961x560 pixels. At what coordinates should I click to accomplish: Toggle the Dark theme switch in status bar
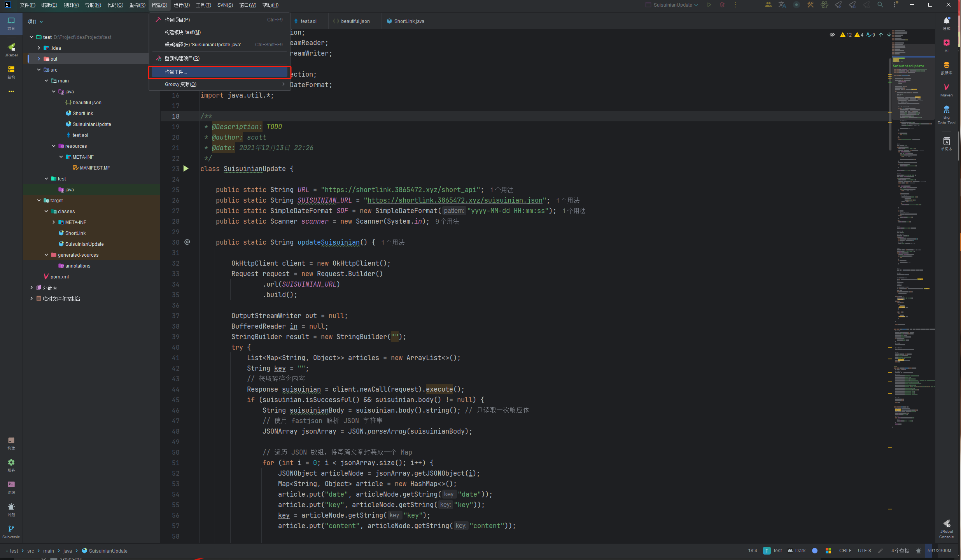point(796,551)
